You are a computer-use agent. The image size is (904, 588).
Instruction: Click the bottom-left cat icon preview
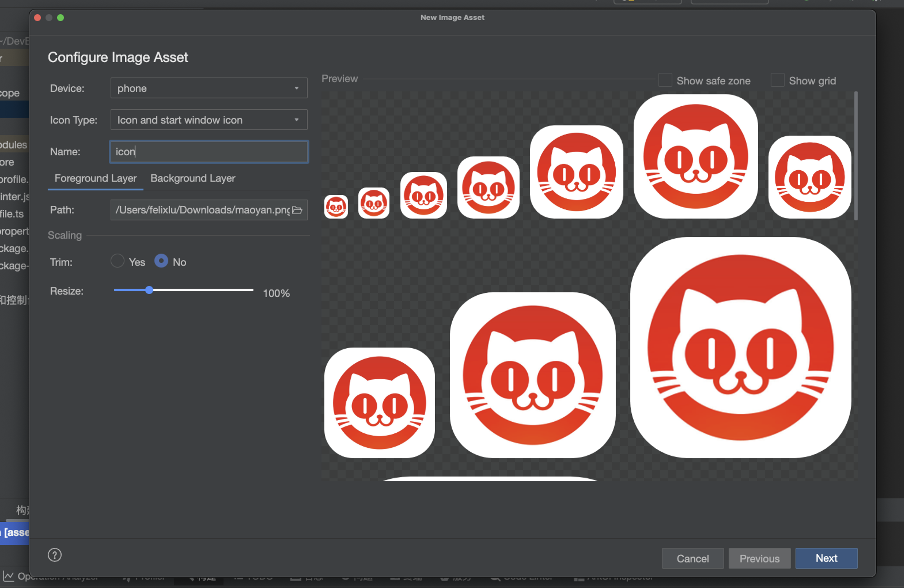coord(379,402)
